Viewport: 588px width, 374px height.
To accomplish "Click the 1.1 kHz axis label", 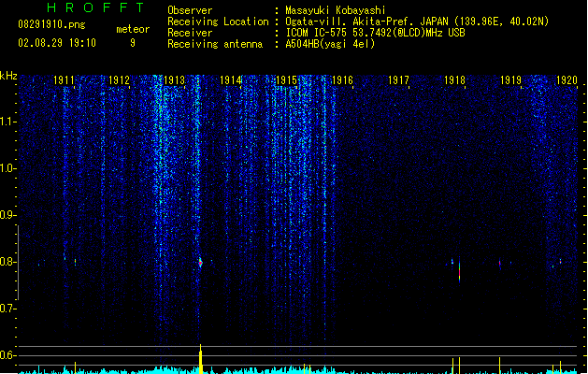I will (x=7, y=122).
